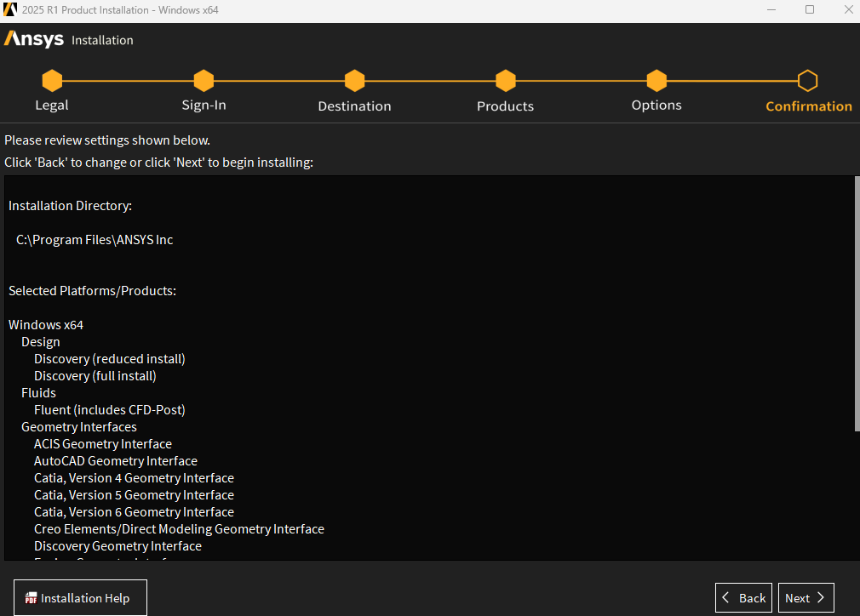
Task: Click the Confirmation step outlined hexagon
Action: [x=807, y=81]
